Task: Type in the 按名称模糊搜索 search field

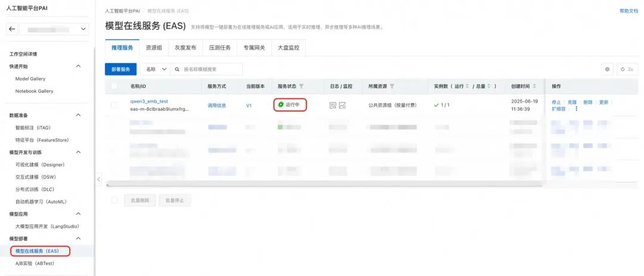Action: 210,69
